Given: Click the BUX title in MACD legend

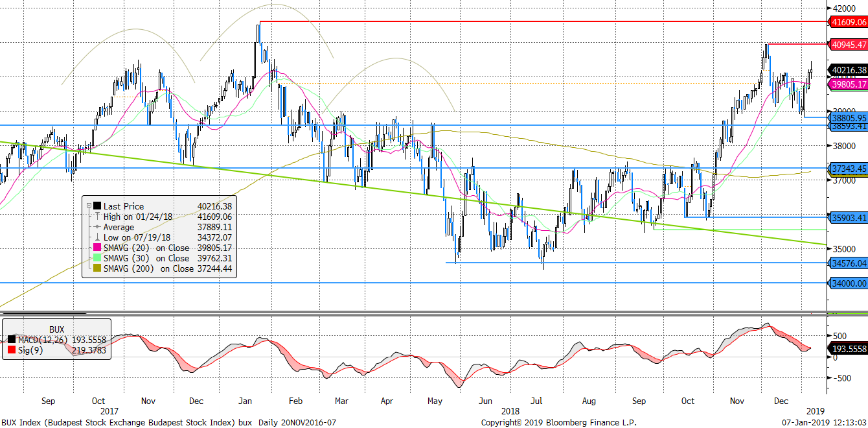Looking at the screenshot, I should [58, 329].
